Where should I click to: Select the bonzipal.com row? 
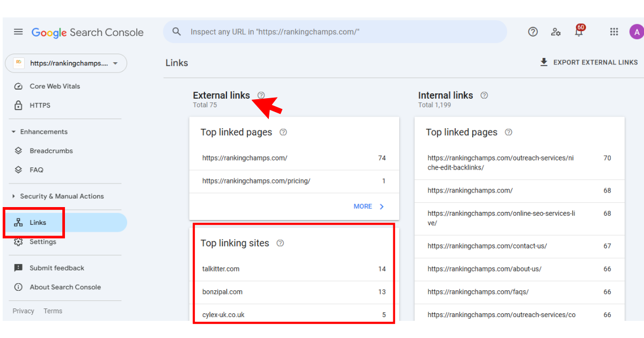click(294, 292)
